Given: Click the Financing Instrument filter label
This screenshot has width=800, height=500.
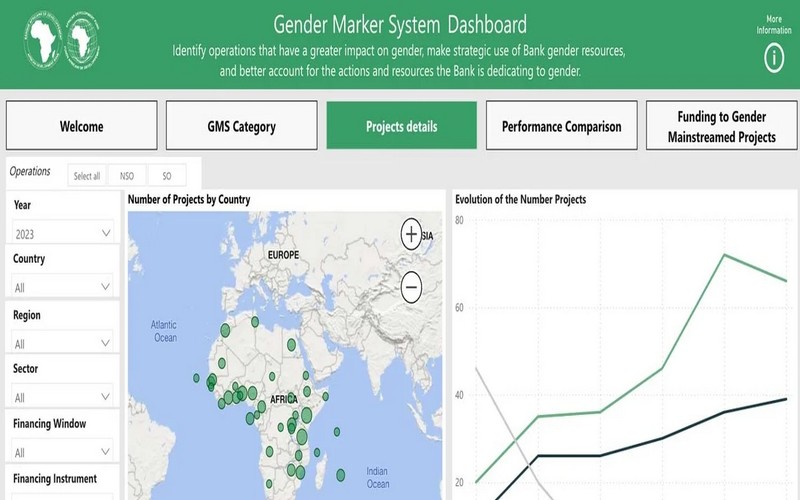Looking at the screenshot, I should 55,479.
